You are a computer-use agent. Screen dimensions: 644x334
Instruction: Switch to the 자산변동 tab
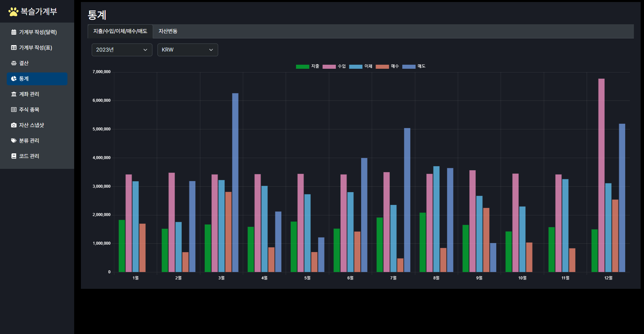(168, 31)
